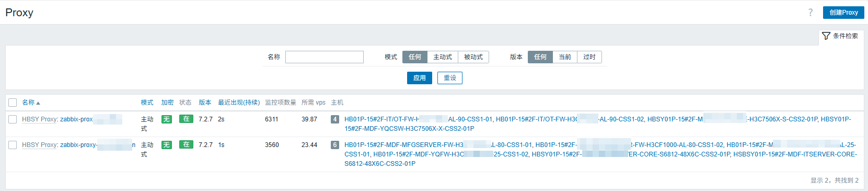The height and width of the screenshot is (191, 868).
Task: Click the 6311 monitored items value
Action: (x=272, y=119)
